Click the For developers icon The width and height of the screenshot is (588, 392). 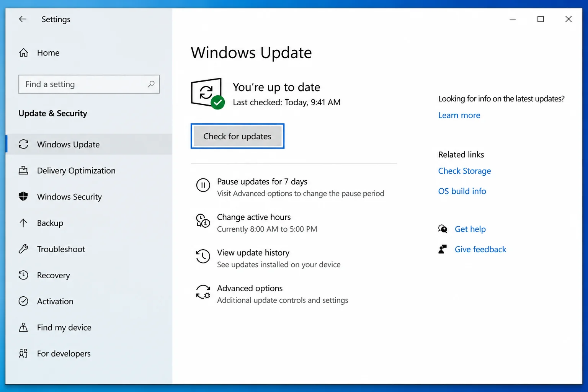23,353
